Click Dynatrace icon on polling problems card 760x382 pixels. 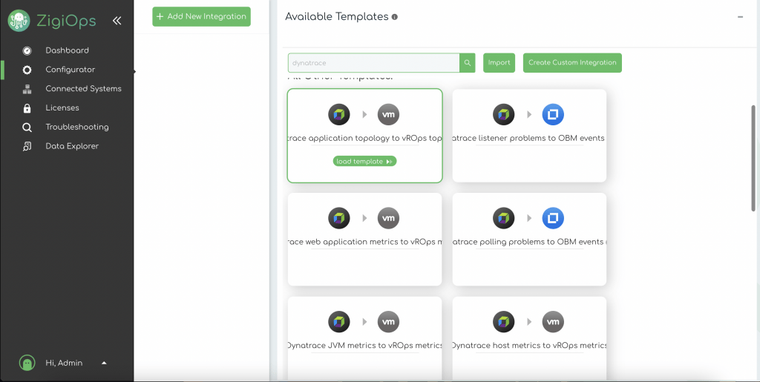504,218
